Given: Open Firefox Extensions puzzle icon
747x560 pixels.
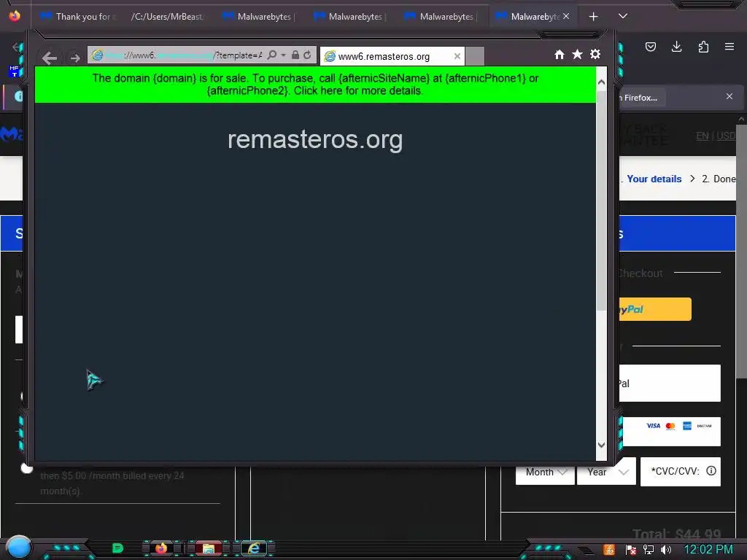Looking at the screenshot, I should 703,47.
